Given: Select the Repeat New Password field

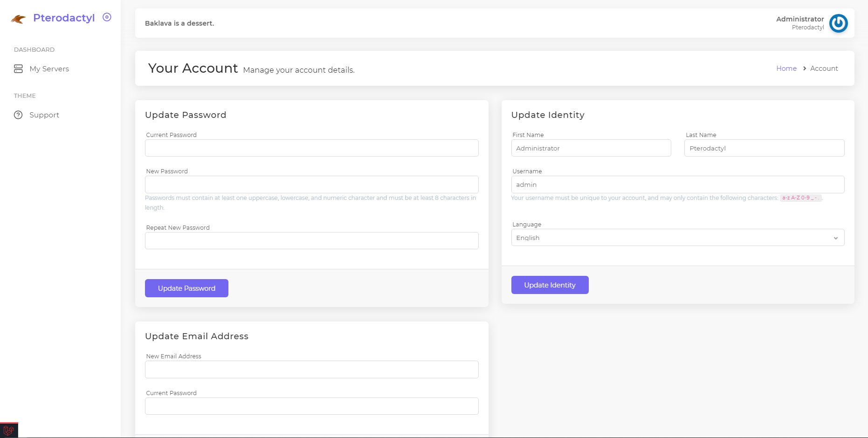Looking at the screenshot, I should [x=311, y=241].
